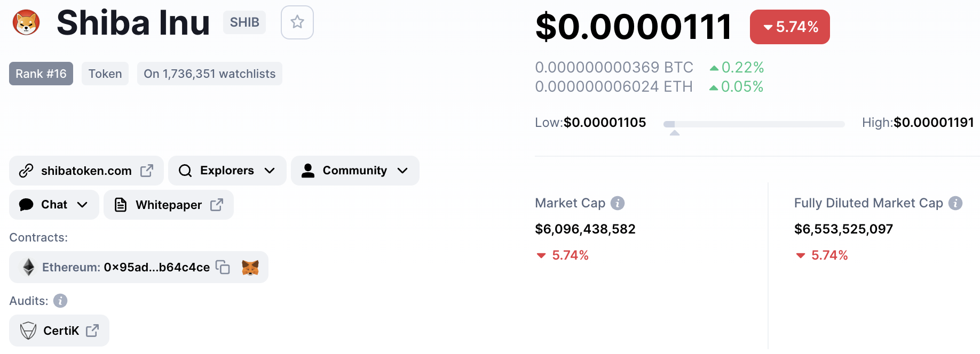Open the Whitepaper external link

pos(169,205)
